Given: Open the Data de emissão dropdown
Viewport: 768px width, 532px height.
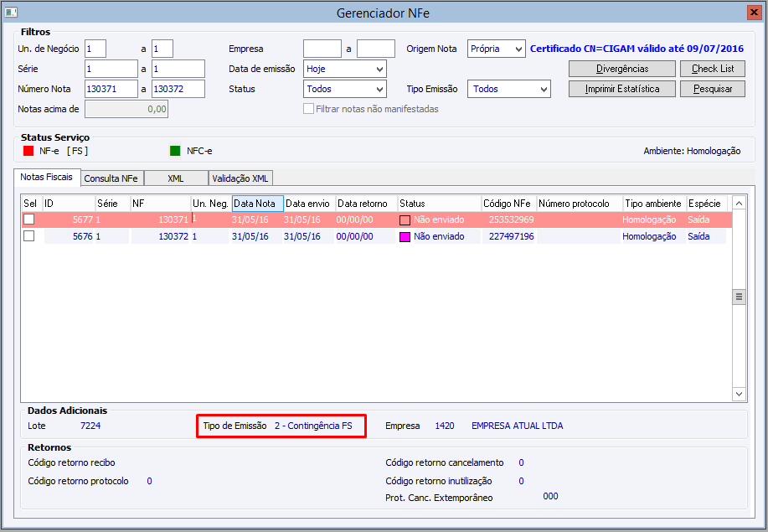Looking at the screenshot, I should (x=345, y=69).
